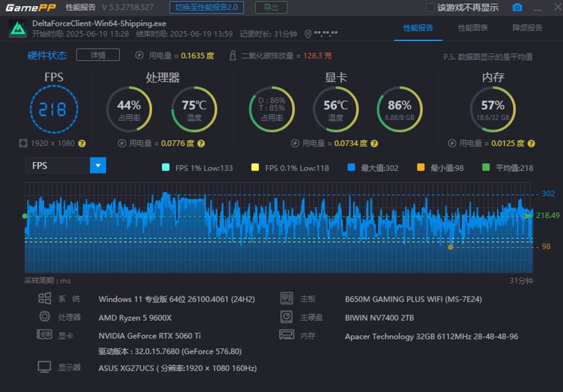Open the 降频报告 tab
Viewport: 563px width, 392px height.
(527, 28)
